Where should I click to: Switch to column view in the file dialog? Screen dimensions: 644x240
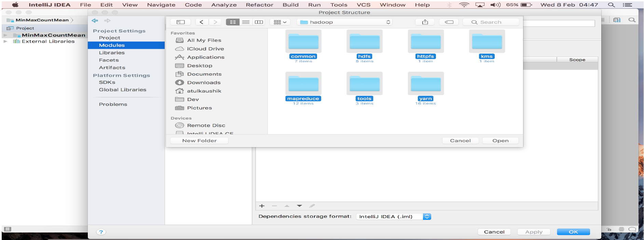click(259, 22)
